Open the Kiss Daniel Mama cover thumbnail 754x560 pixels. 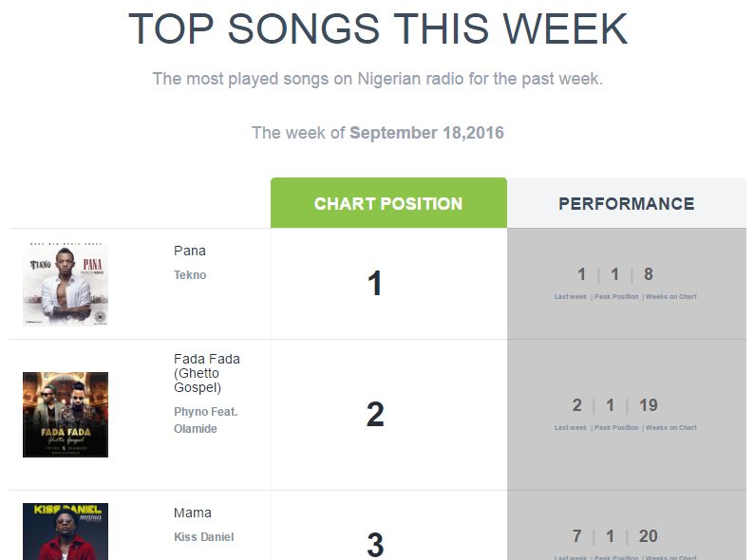(x=66, y=532)
